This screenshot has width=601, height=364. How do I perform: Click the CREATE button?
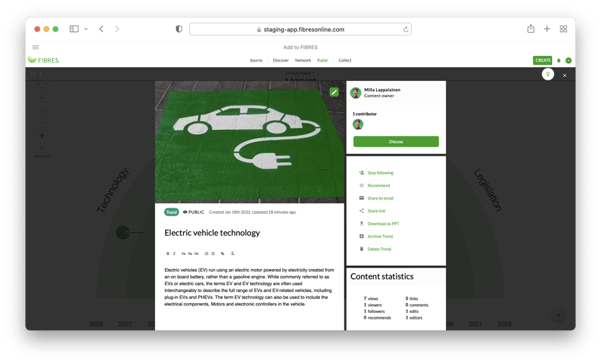543,60
